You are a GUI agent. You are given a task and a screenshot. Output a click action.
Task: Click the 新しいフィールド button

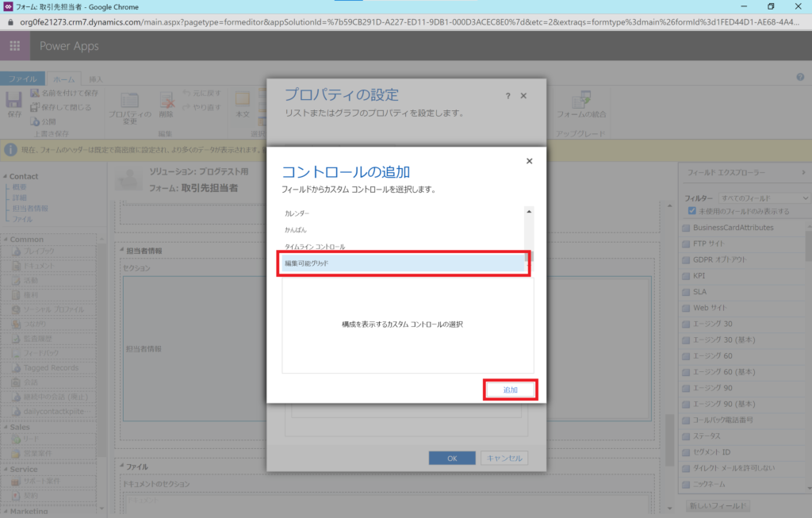[x=718, y=506]
